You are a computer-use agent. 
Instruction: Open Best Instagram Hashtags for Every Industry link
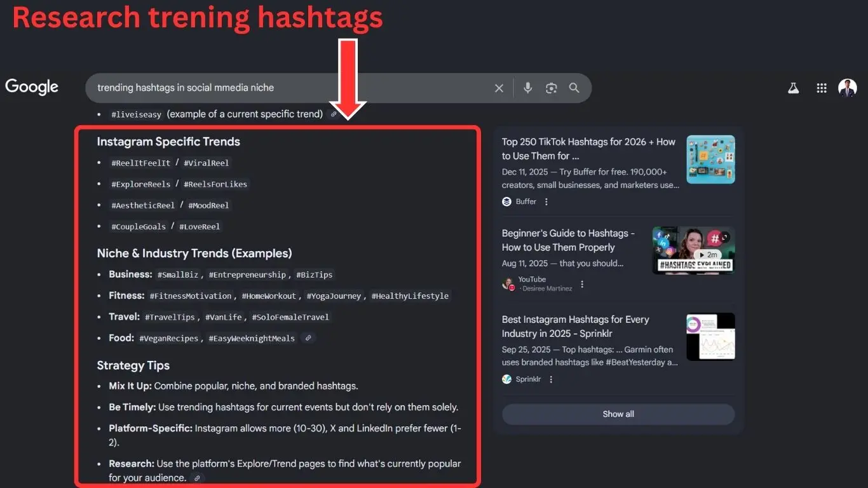[575, 327]
